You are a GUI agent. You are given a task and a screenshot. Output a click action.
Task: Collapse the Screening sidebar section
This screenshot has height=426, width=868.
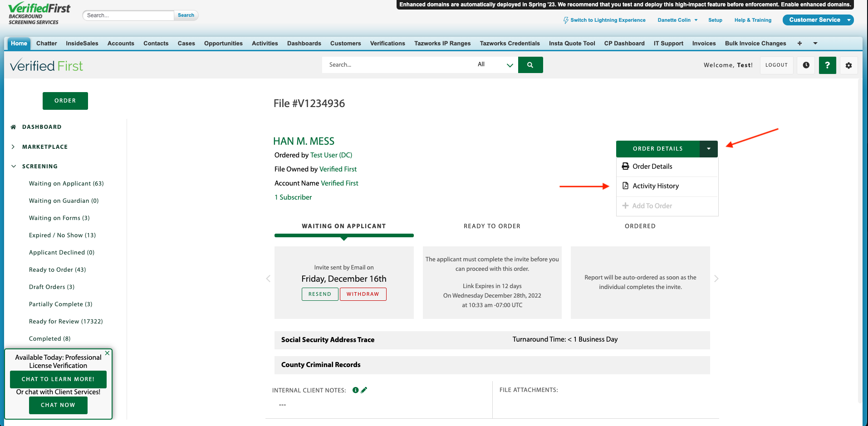(x=13, y=166)
